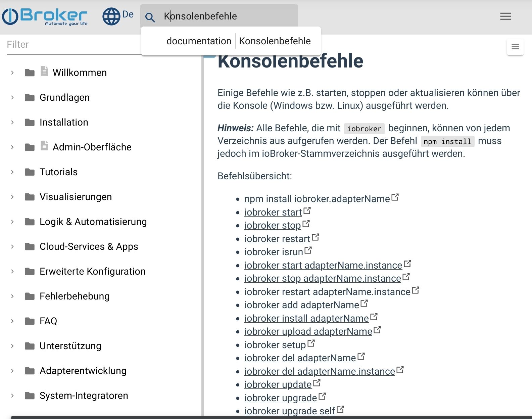Follow the iobroker add adapterName link
The image size is (532, 419).
[301, 305]
